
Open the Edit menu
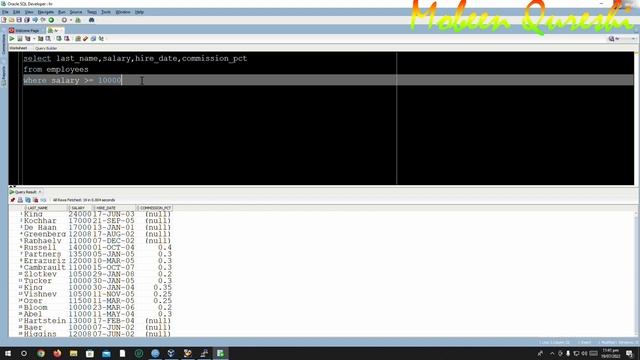(x=16, y=12)
